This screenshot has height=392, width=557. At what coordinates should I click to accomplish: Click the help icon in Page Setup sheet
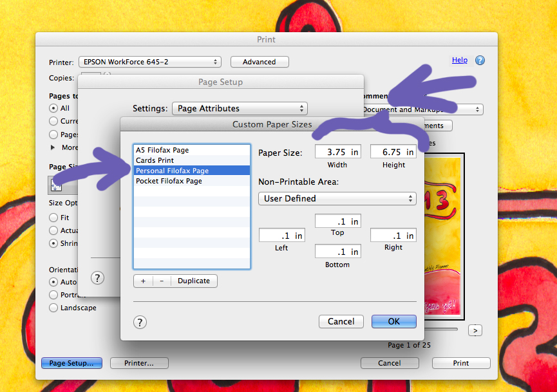pos(97,277)
